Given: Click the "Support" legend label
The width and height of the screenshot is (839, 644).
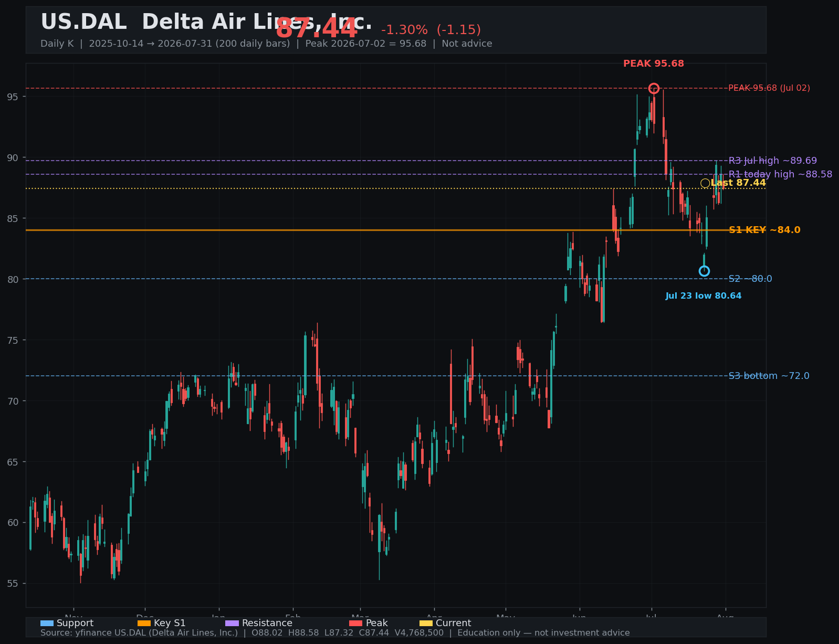Looking at the screenshot, I should point(75,623).
